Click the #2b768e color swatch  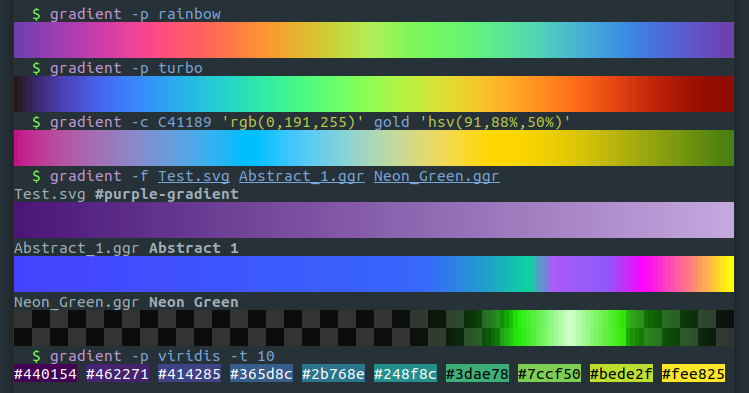coord(333,373)
